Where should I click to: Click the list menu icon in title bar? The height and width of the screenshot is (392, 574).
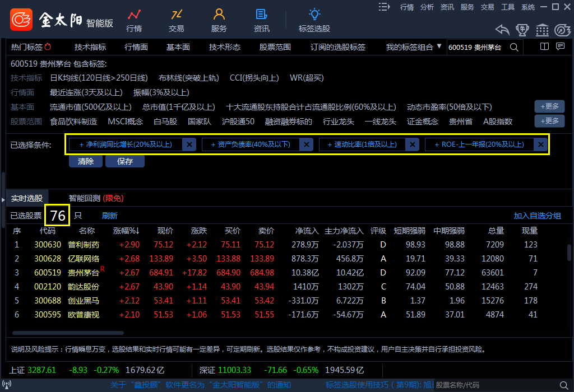point(383,7)
